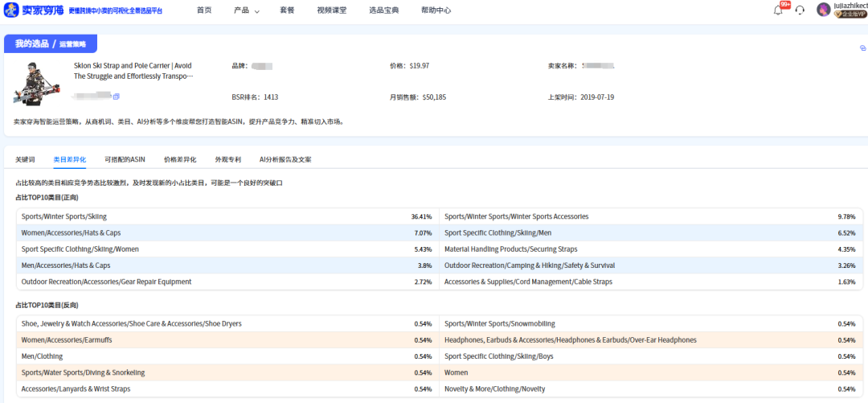Image resolution: width=868 pixels, height=403 pixels.
Task: Switch to the 关键词 tab
Action: (25, 159)
